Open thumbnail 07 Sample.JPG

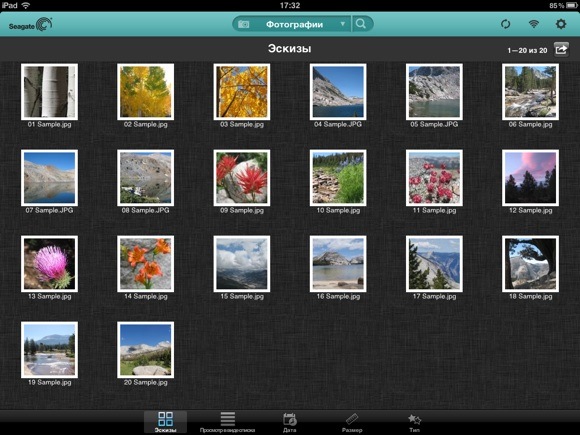pos(50,178)
